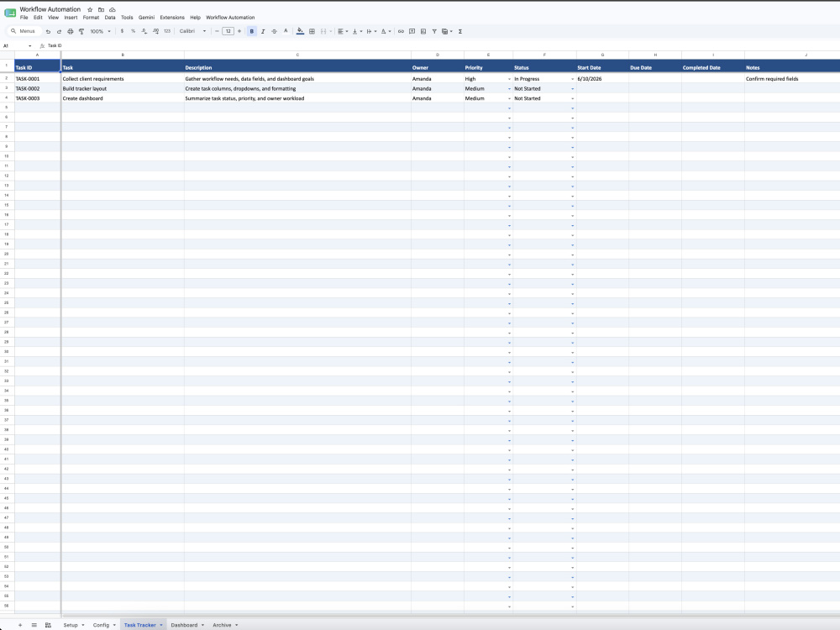Open the Google Sheets home icon
Screen dimensions: 840x630
[x=10, y=13]
